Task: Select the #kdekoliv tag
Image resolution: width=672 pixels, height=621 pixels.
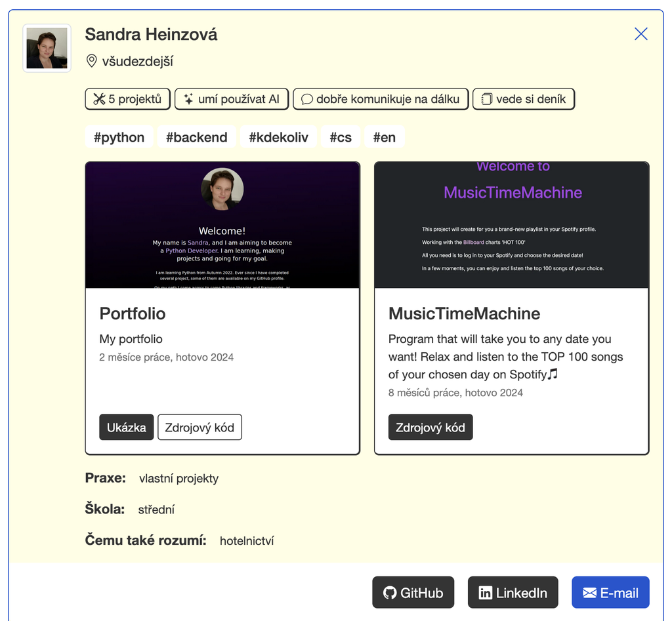Action: pyautogui.click(x=278, y=137)
